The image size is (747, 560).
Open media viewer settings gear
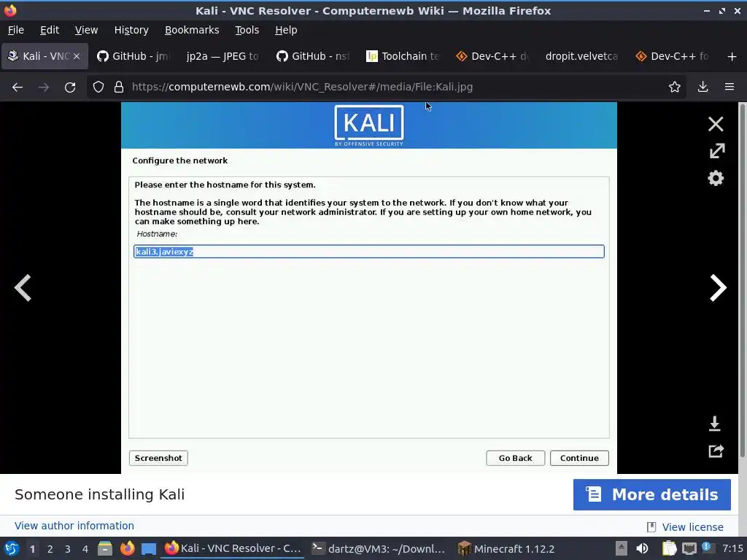(716, 179)
